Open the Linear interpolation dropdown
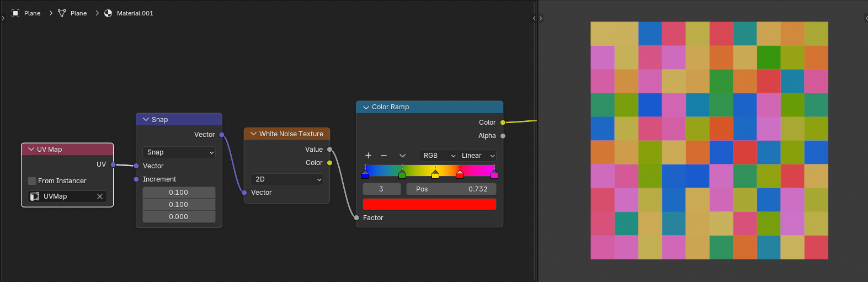Image resolution: width=868 pixels, height=282 pixels. [477, 156]
